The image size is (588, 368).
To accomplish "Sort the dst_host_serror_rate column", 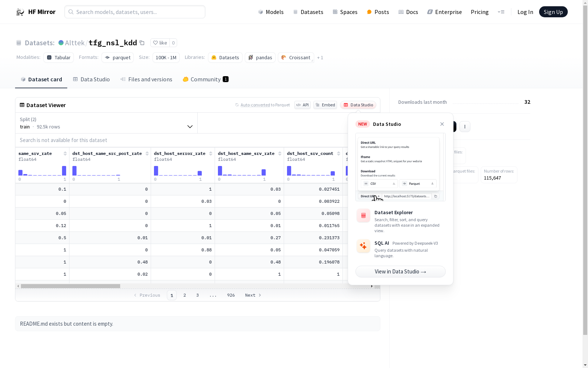I will (x=211, y=153).
